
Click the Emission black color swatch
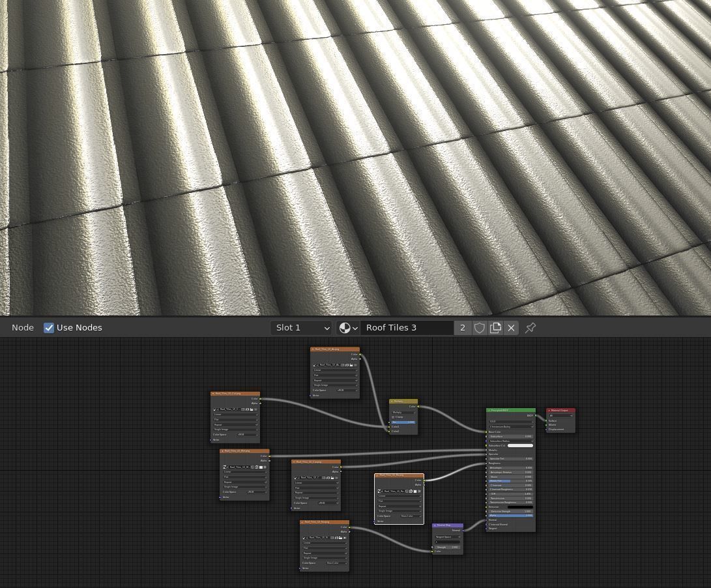pos(520,507)
